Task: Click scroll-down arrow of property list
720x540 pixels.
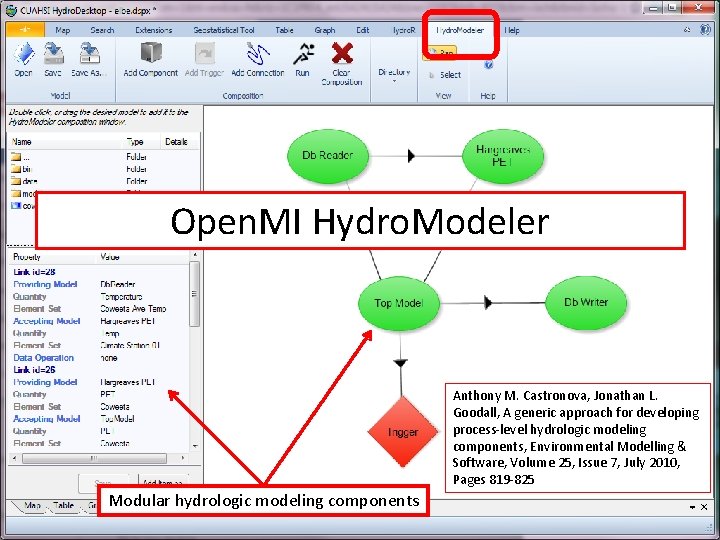Action: [195, 445]
